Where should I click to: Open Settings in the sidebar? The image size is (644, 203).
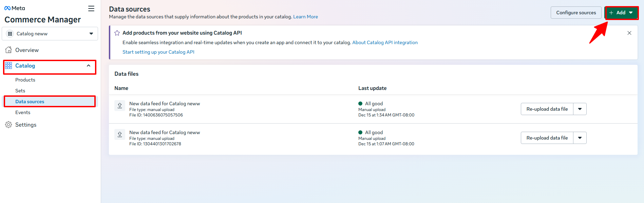[25, 125]
